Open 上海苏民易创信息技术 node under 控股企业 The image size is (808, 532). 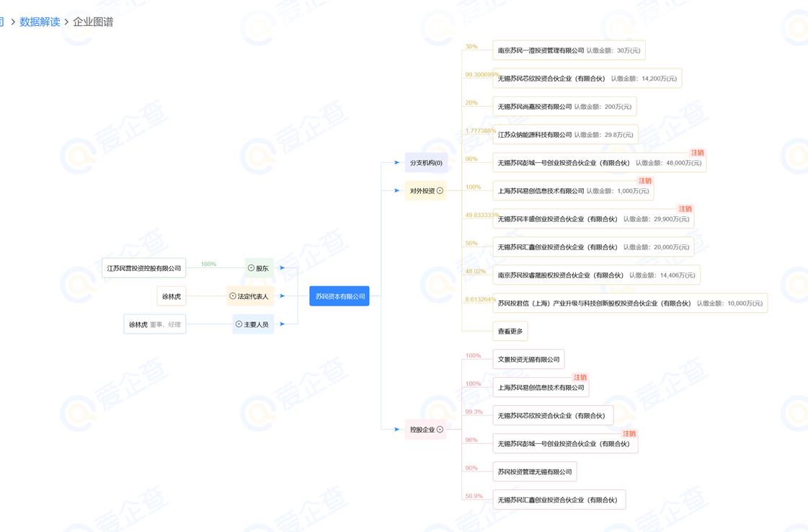(541, 388)
